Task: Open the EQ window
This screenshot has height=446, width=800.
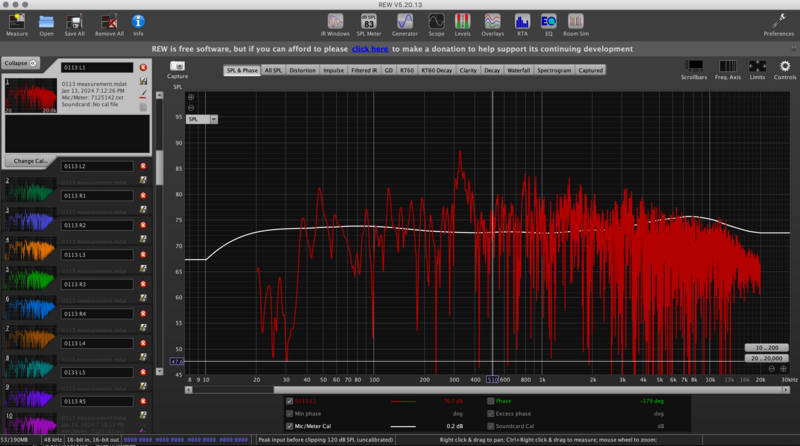Action: (548, 22)
